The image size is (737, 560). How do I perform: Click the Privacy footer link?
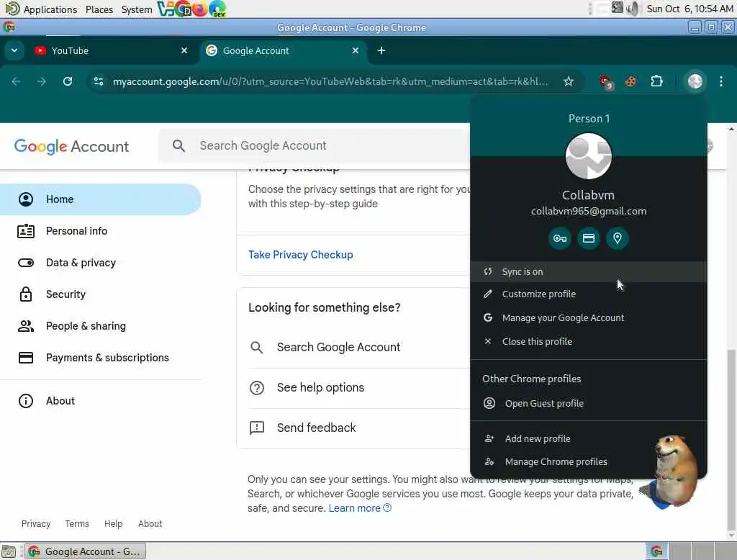(x=36, y=523)
